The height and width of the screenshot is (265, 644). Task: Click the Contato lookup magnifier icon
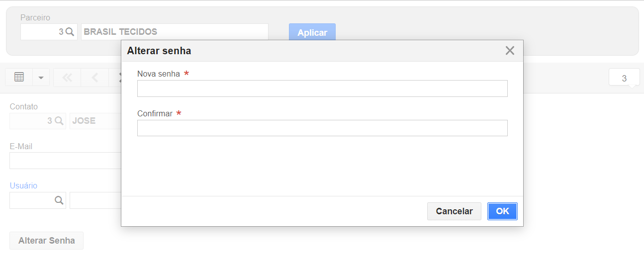58,121
